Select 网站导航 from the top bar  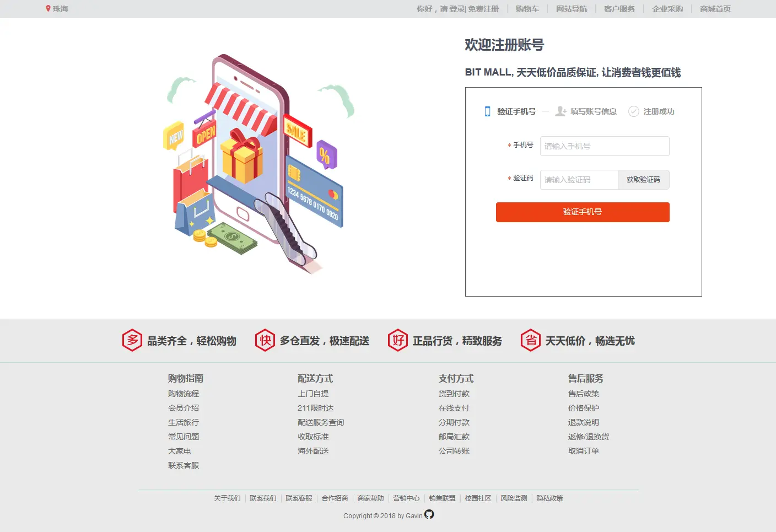(x=572, y=9)
